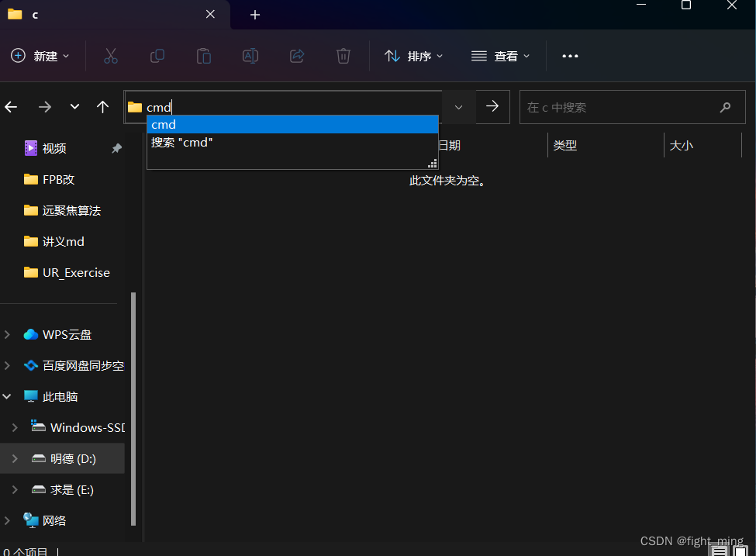The height and width of the screenshot is (556, 756).
Task: Click suggestion list resize grip
Action: (x=433, y=164)
